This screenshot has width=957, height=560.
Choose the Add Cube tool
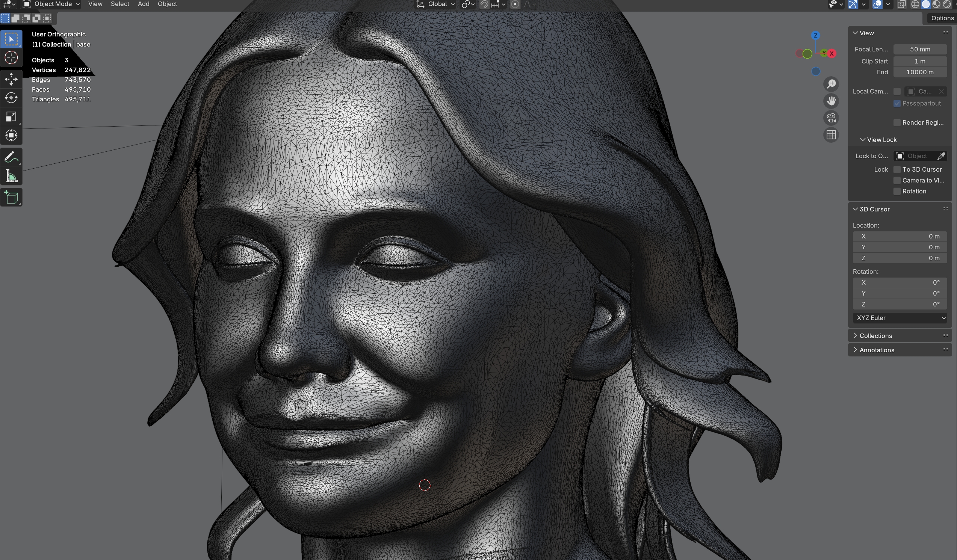[x=11, y=198]
